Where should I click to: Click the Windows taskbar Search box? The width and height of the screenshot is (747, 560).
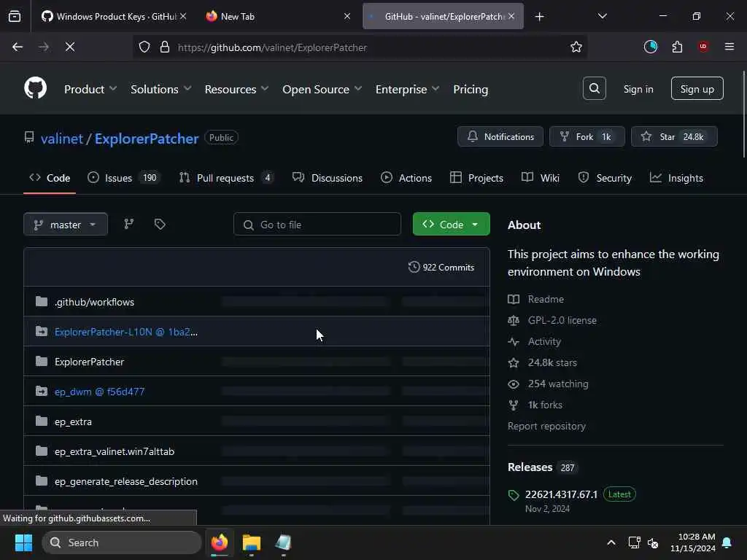click(122, 542)
